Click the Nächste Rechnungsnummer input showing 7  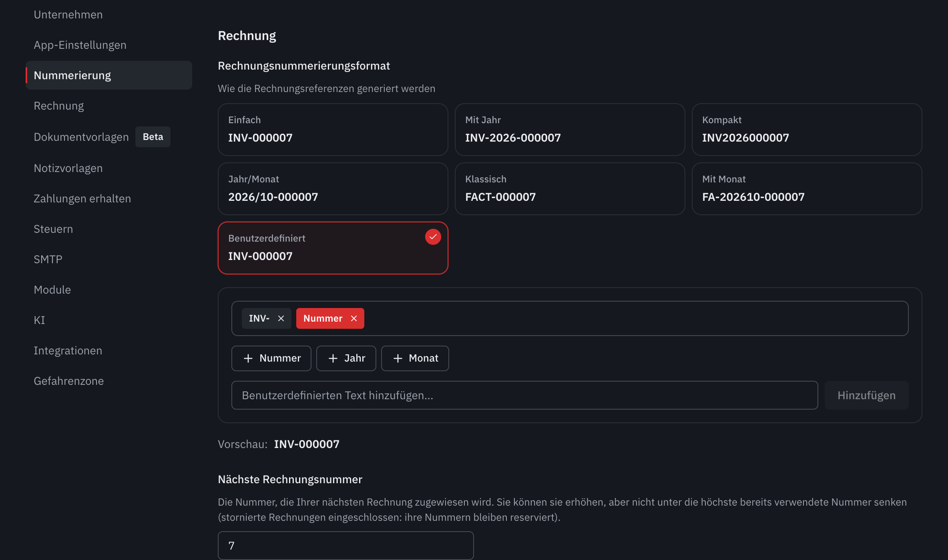pyautogui.click(x=346, y=546)
